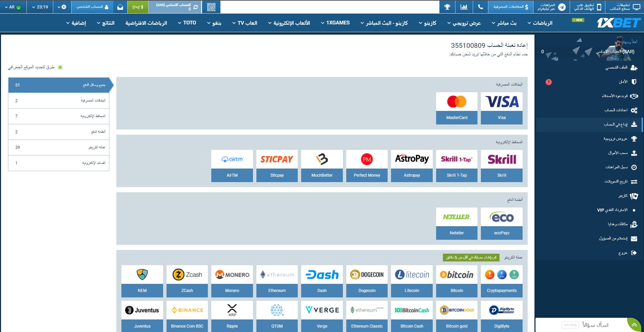644x332 pixels.
Task: Expand the 1XGAMES menu
Action: [x=335, y=23]
